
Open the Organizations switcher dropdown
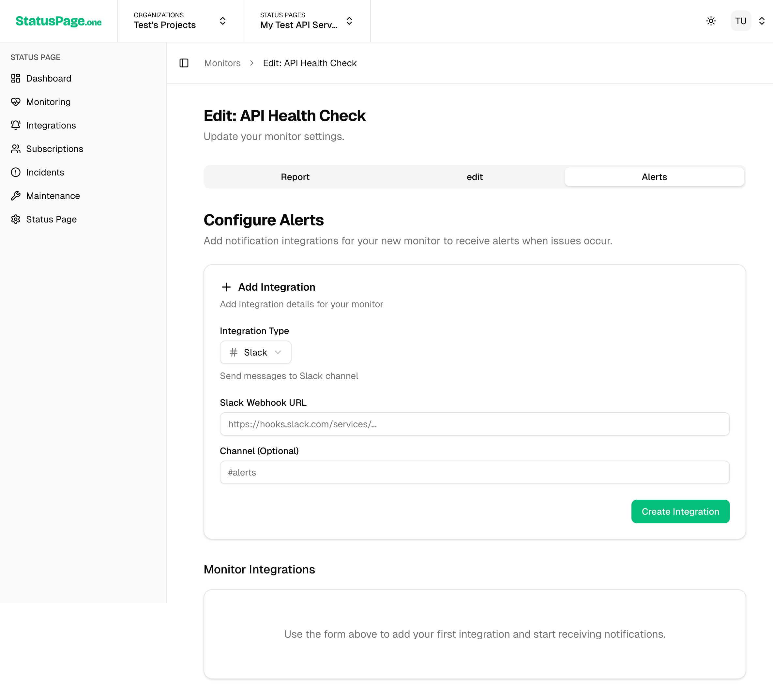180,21
